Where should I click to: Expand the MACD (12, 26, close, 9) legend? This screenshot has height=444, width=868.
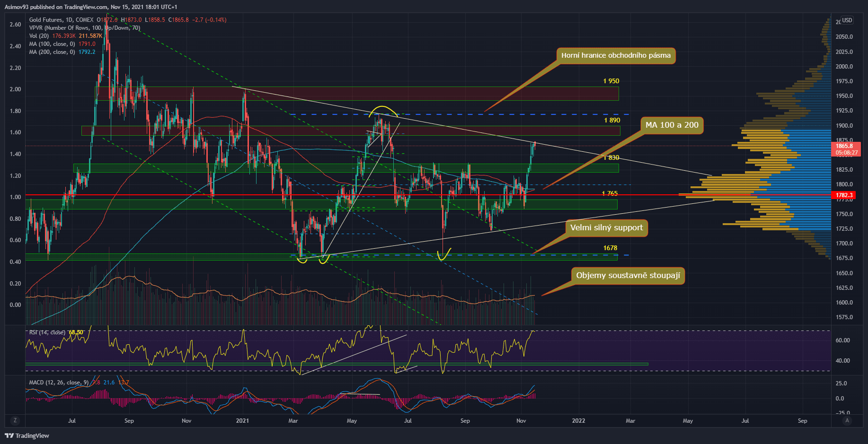click(x=59, y=383)
